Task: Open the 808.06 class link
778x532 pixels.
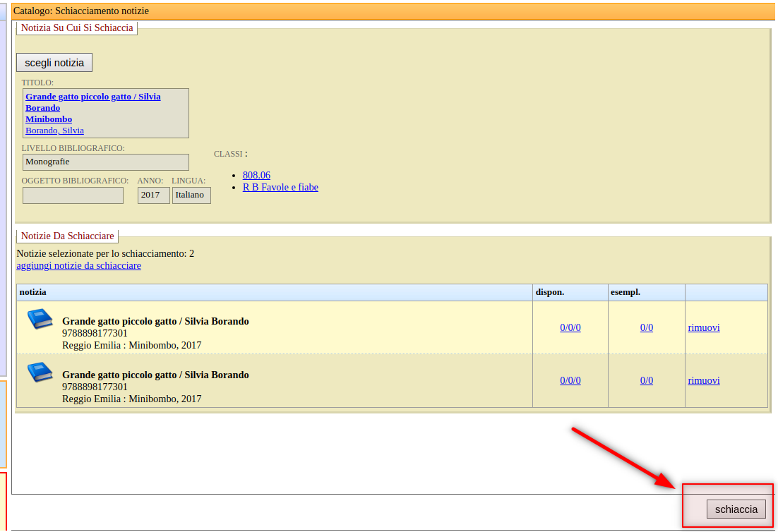Action: click(x=256, y=175)
